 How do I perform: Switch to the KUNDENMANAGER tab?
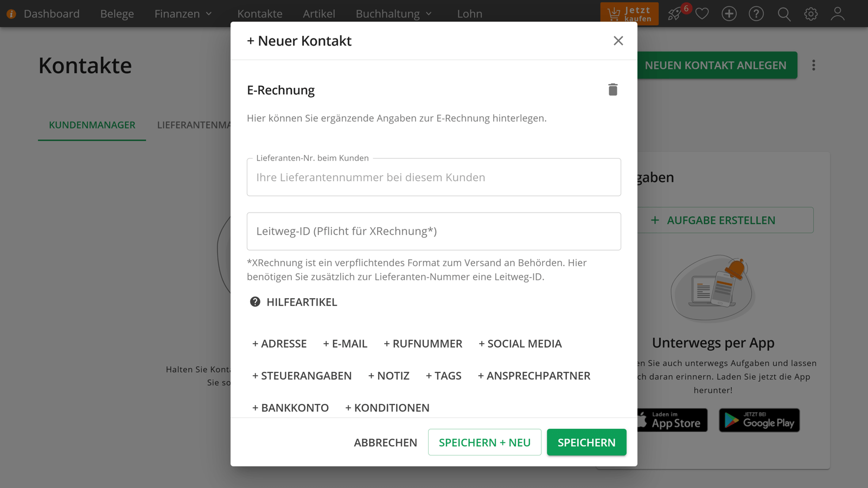pyautogui.click(x=91, y=125)
